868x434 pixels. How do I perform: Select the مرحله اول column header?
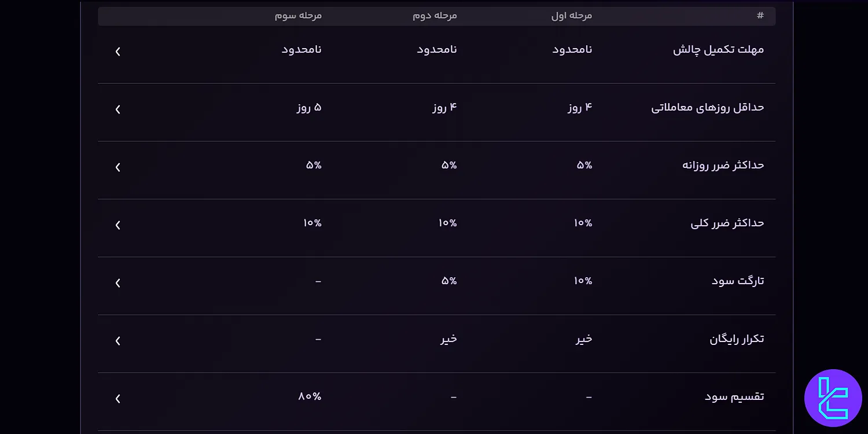[573, 16]
